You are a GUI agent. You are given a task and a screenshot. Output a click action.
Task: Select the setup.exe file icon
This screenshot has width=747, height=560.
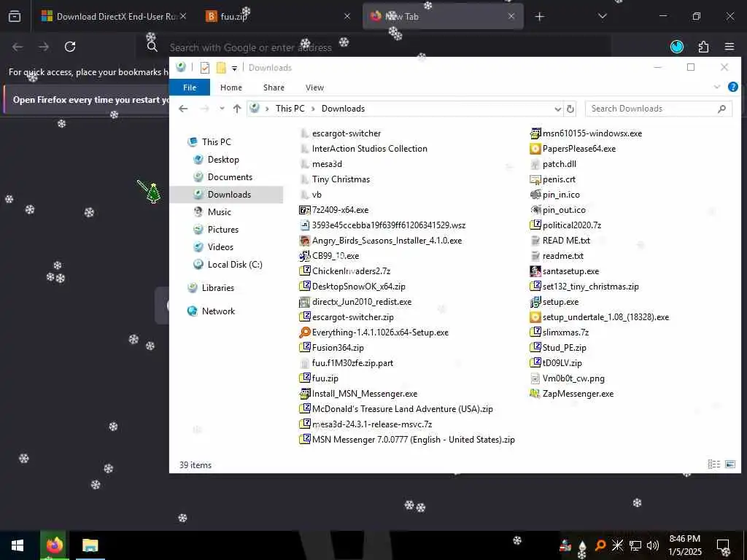click(x=535, y=302)
